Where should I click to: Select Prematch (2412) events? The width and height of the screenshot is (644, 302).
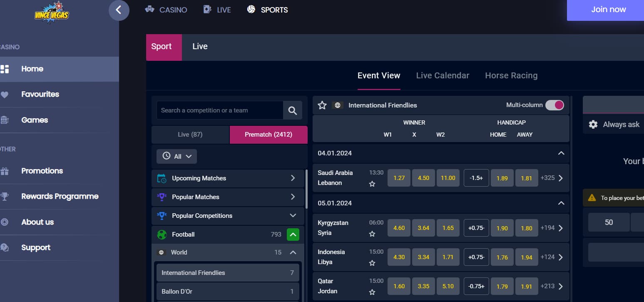pyautogui.click(x=268, y=135)
